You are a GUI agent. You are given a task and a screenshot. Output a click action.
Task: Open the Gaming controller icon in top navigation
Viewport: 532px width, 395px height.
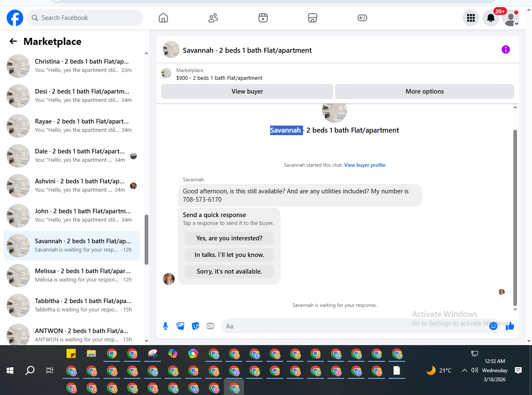362,18
